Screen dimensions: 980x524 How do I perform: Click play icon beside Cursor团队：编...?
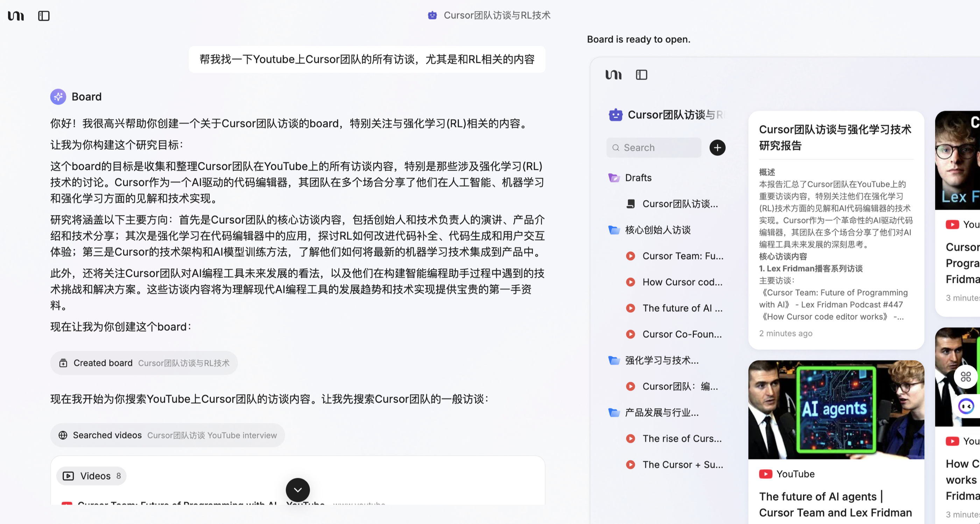[630, 386]
